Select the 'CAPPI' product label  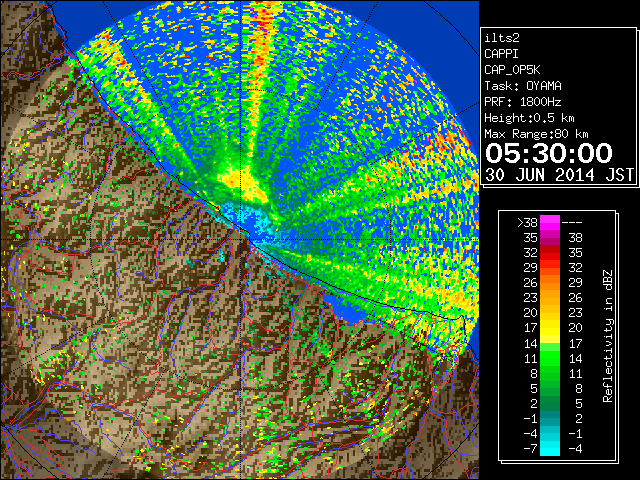[501, 54]
